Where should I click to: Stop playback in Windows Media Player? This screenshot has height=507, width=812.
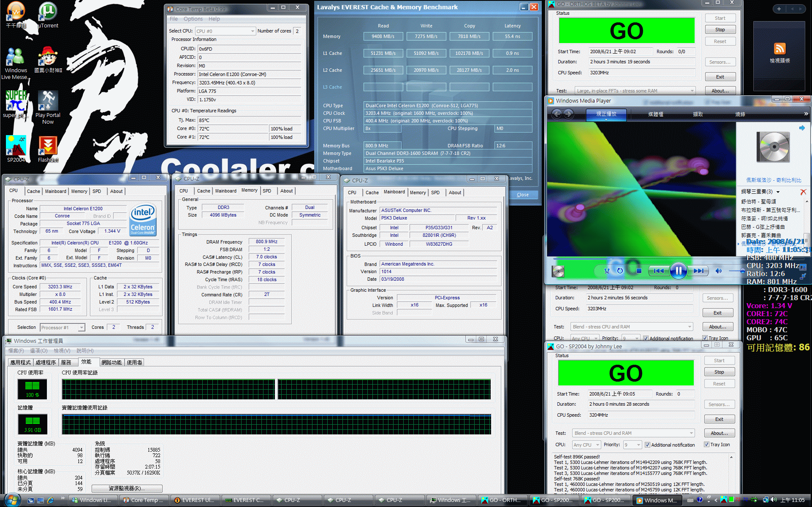pos(639,271)
